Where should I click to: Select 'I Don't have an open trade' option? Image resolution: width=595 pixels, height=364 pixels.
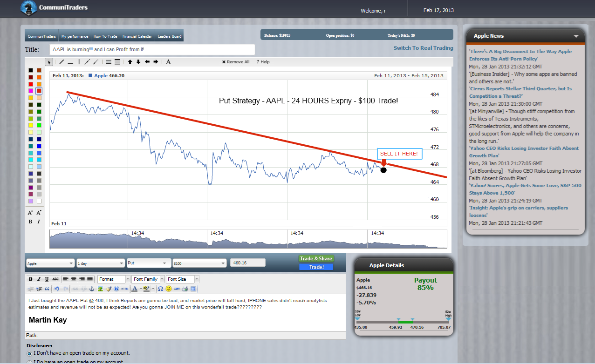[x=29, y=353]
